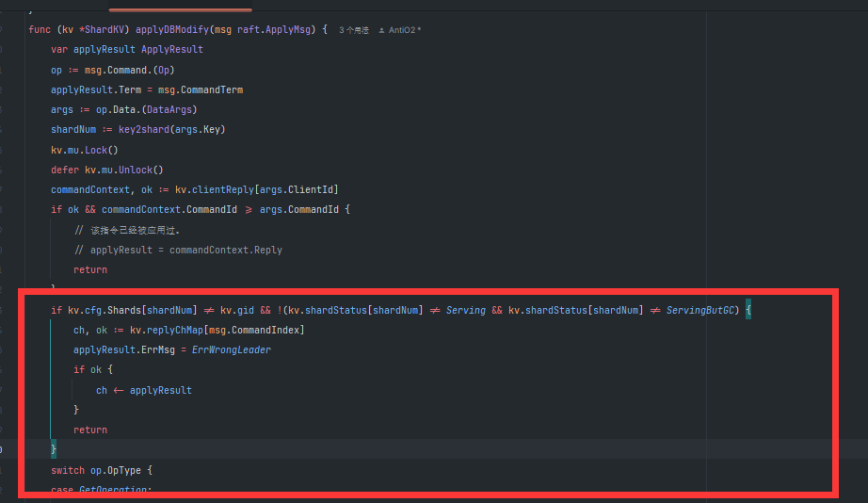The image size is (868, 503).
Task: Click the author icon beside AntiO2
Action: click(381, 31)
